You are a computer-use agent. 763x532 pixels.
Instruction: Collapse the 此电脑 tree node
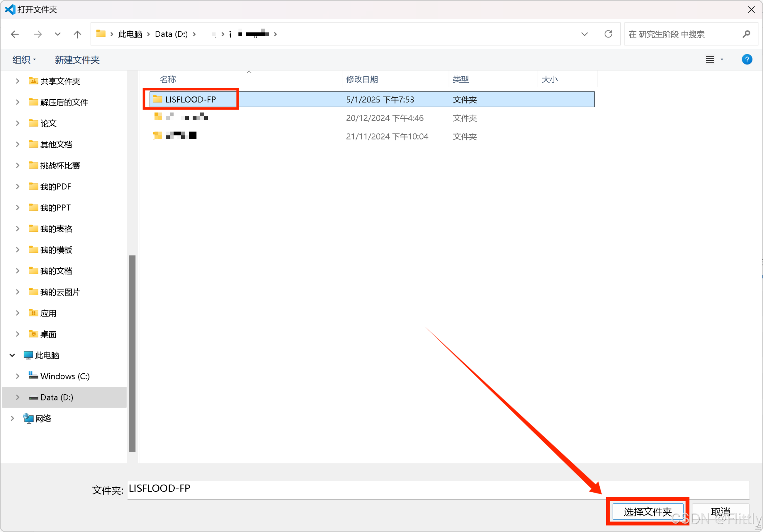(12, 355)
